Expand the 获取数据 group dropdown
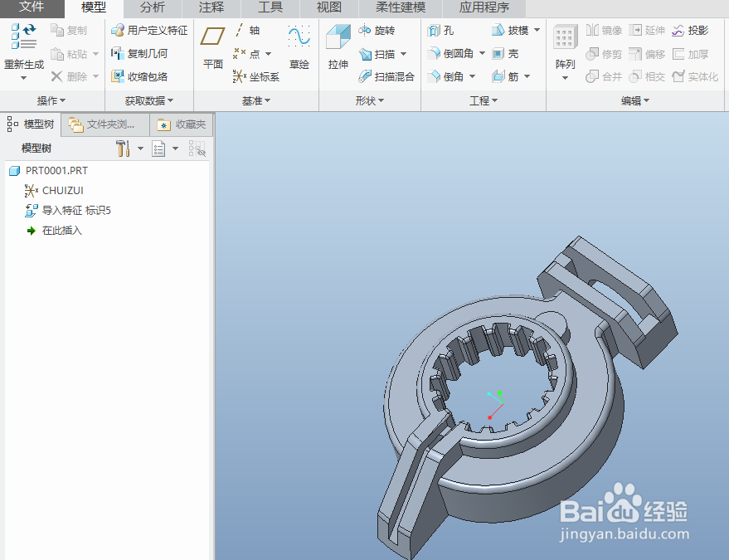729x560 pixels. 148,100
